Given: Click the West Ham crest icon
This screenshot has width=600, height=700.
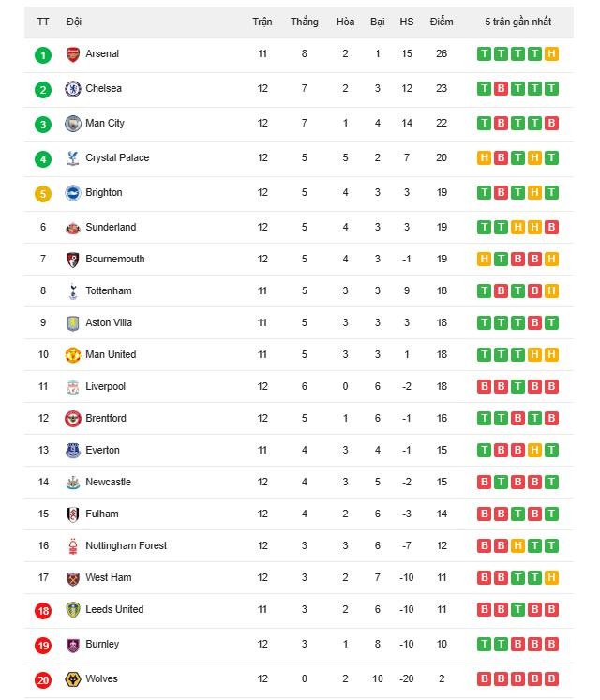Looking at the screenshot, I should pyautogui.click(x=73, y=578).
